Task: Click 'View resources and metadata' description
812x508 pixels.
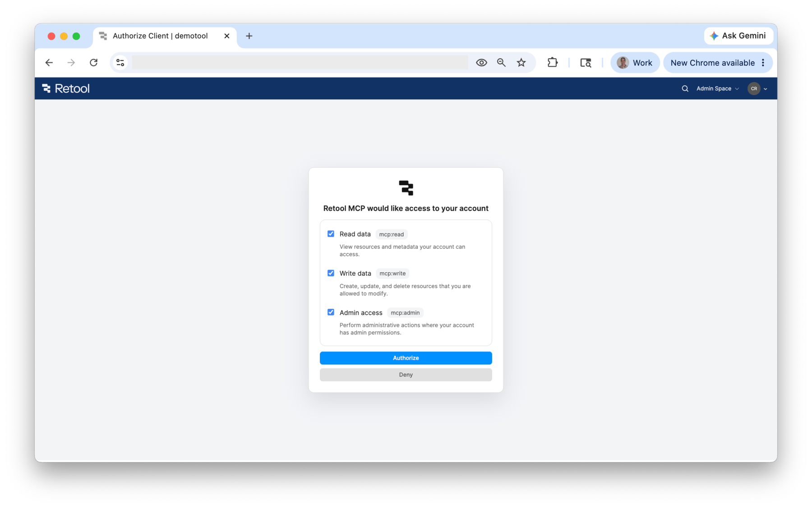Action: 402,250
